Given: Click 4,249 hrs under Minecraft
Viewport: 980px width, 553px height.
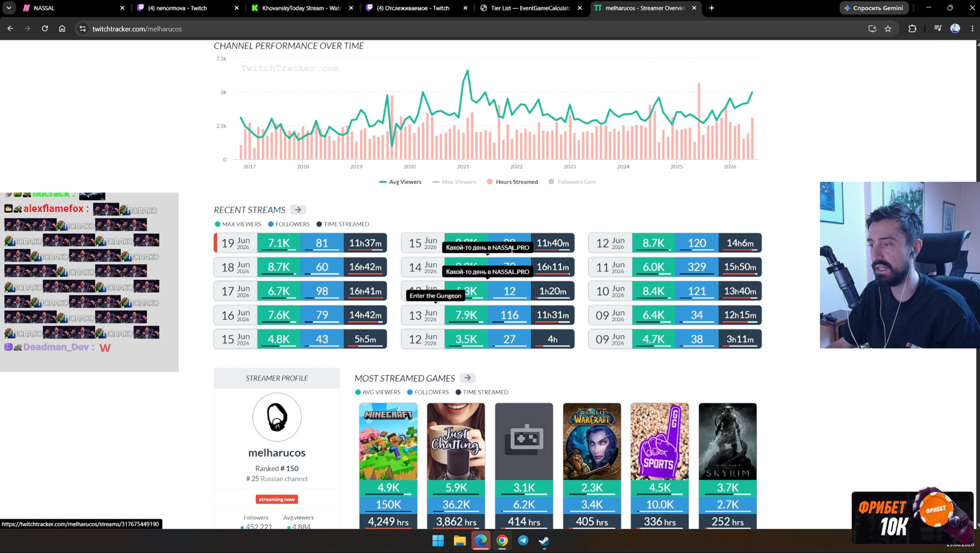Looking at the screenshot, I should click(x=388, y=521).
